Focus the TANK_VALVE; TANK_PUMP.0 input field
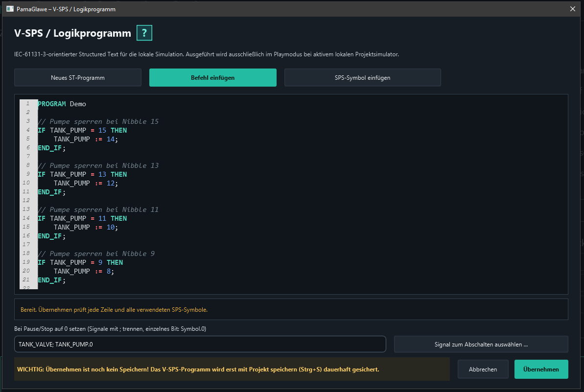The width and height of the screenshot is (584, 392). tap(200, 345)
